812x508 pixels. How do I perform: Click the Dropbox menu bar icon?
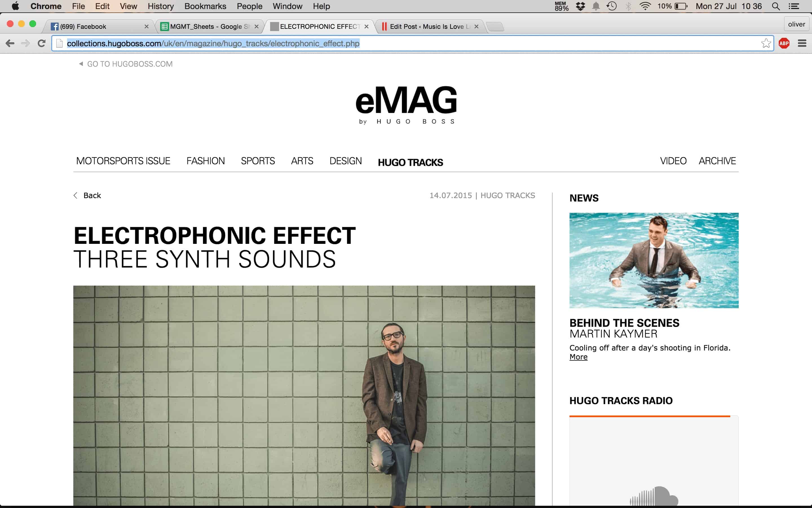click(580, 6)
